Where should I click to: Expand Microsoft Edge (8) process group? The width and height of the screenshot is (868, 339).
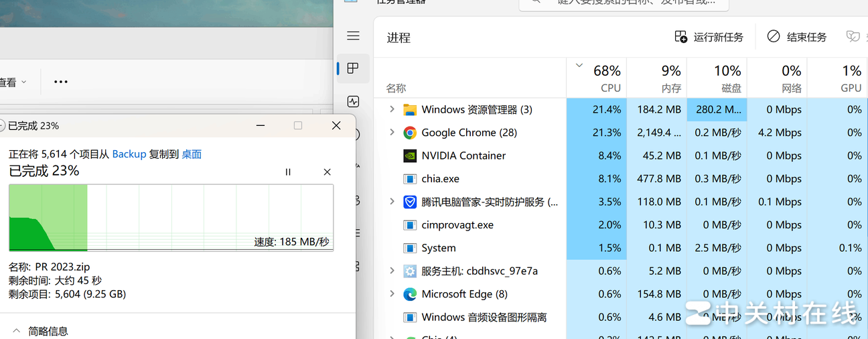(x=392, y=294)
